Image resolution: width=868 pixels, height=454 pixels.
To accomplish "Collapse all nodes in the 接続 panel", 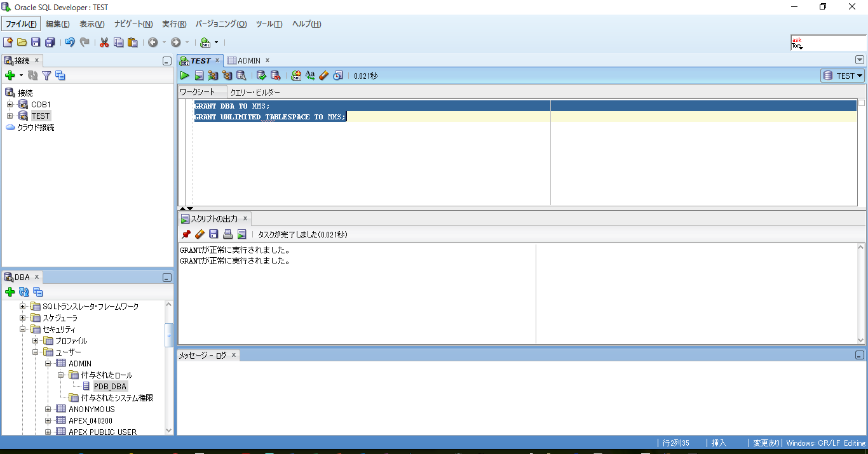I will (60, 76).
